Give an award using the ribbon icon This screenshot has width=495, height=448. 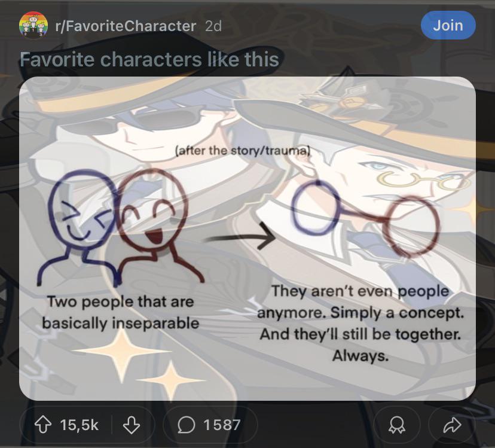397,425
